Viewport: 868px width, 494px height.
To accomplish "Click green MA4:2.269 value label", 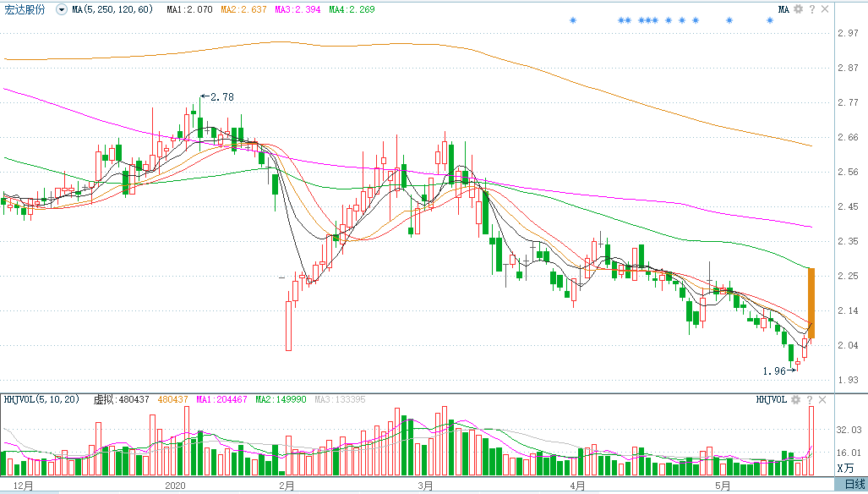I will click(352, 9).
